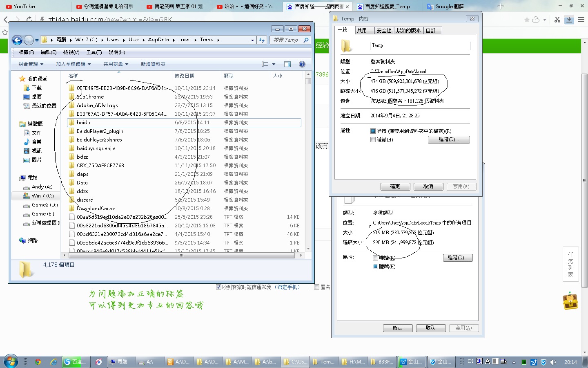Click the 下載 downloads icon in sidebar

point(27,88)
